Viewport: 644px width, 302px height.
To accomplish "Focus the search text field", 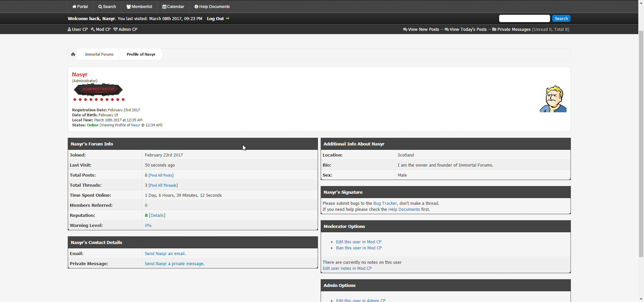I will coord(524,19).
